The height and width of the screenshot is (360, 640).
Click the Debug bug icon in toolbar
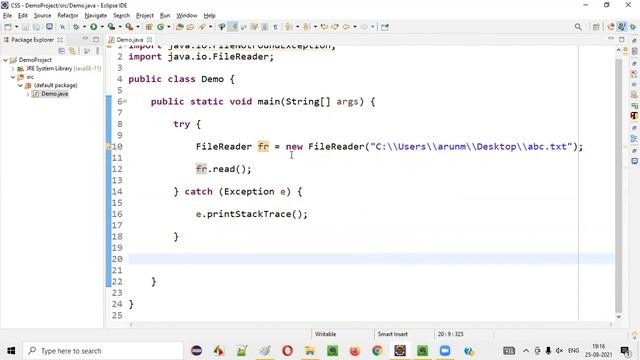(76, 27)
